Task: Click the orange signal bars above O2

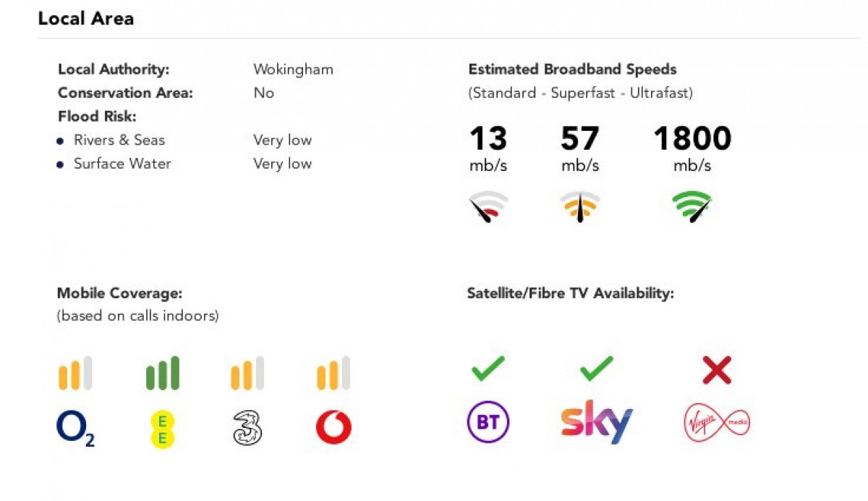Action: [x=75, y=374]
